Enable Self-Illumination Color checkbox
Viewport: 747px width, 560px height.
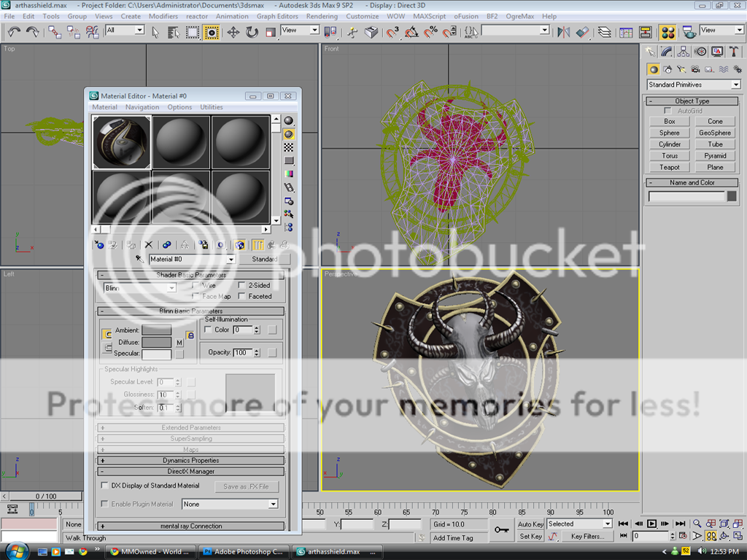(208, 330)
